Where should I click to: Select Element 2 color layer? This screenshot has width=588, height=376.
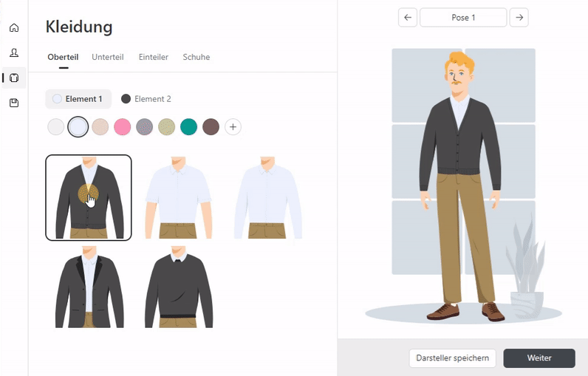146,99
